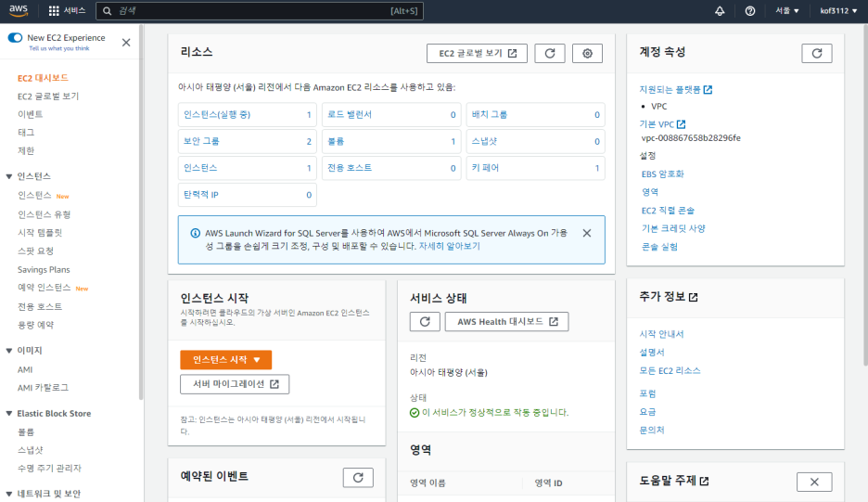The width and height of the screenshot is (868, 502).
Task: Open 스팟 요청 in the sidebar
Action: [x=35, y=251]
